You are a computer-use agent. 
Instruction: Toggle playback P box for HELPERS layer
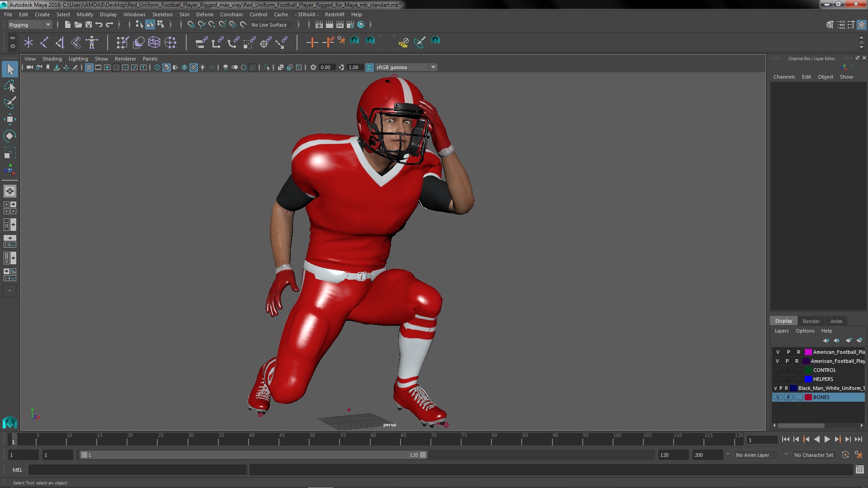click(x=788, y=379)
